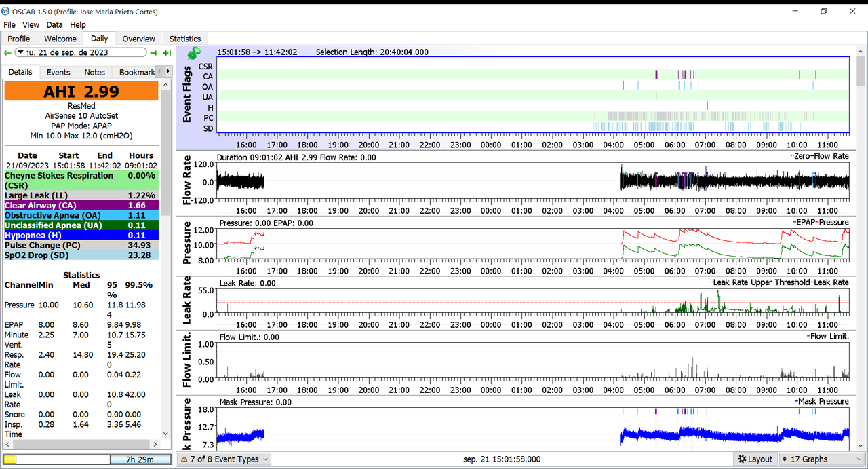Click the Flow Limit. graph title
This screenshot has height=469, width=868.
[188, 359]
